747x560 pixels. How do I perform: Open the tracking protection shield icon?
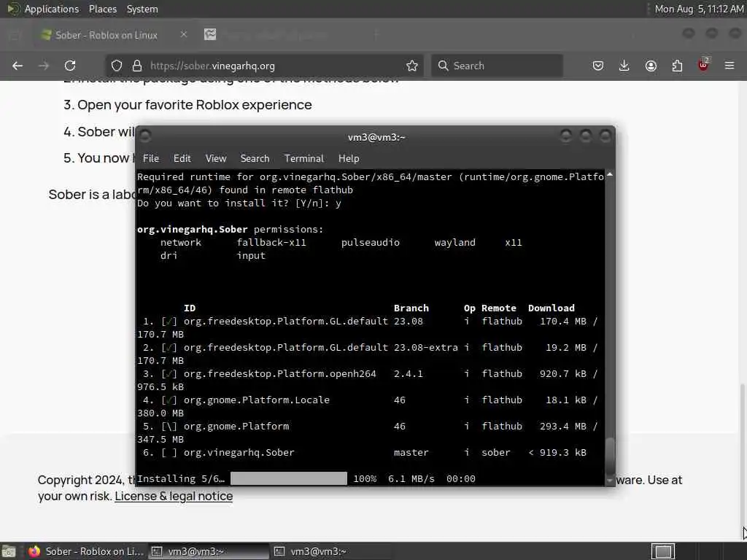[117, 66]
